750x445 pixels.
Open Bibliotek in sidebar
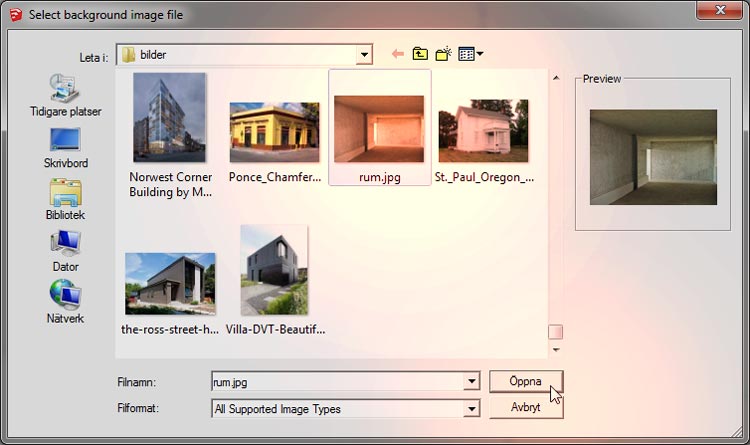pos(66,200)
